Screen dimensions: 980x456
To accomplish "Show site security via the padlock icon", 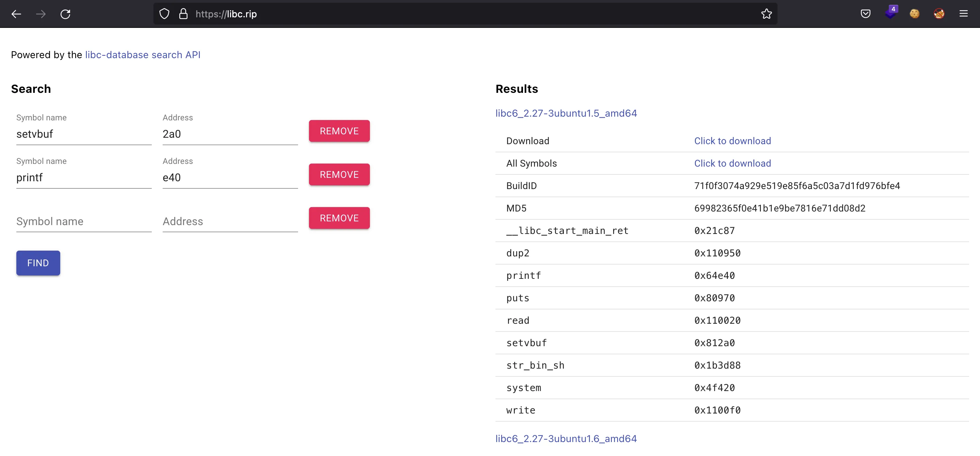I will [x=183, y=14].
